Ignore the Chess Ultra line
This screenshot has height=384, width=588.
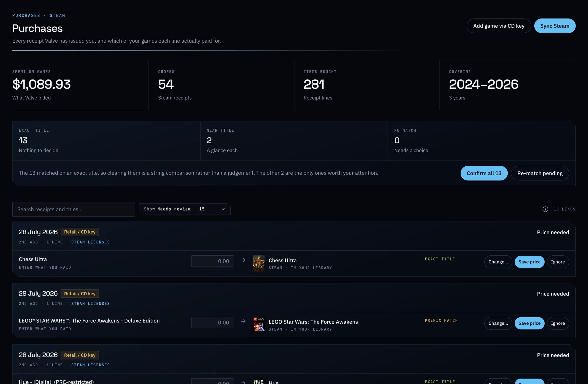click(558, 262)
